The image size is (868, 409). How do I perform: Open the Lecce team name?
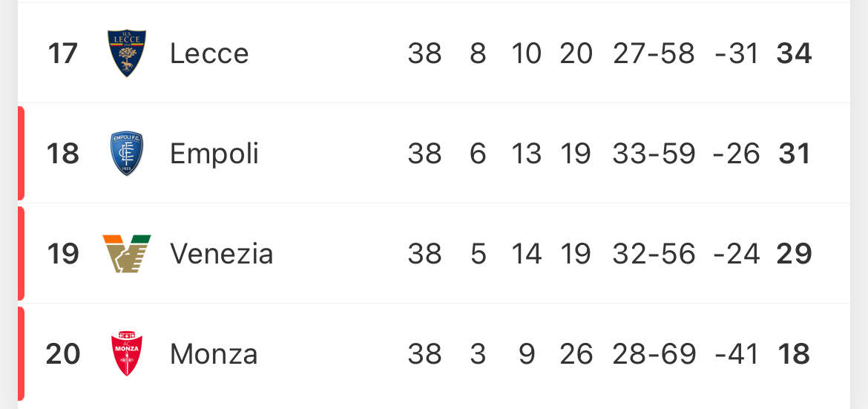point(209,53)
